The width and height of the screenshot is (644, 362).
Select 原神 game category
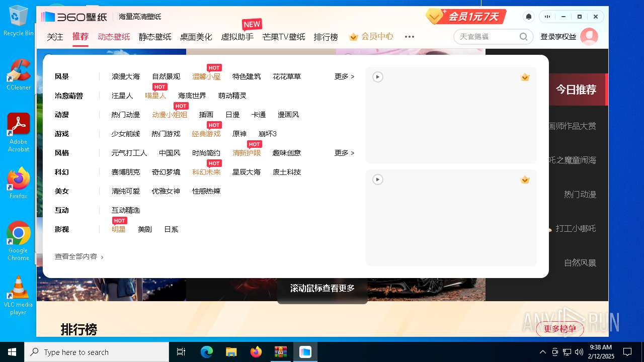(239, 134)
